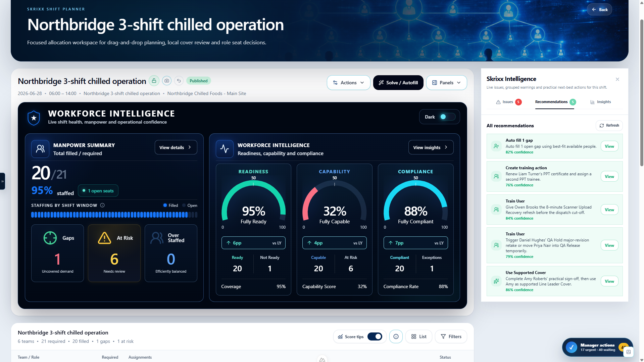
Task: Open View details for Manpower Summary
Action: tap(176, 147)
